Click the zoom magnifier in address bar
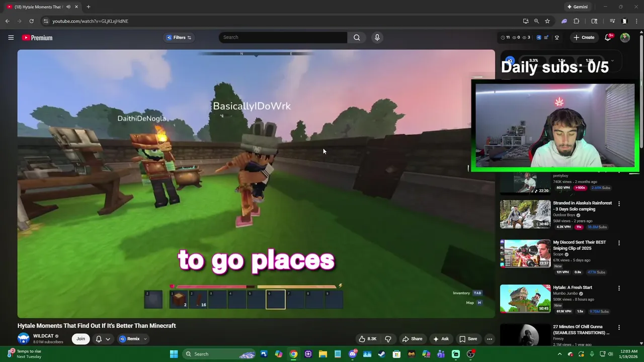The width and height of the screenshot is (644, 362). (536, 21)
